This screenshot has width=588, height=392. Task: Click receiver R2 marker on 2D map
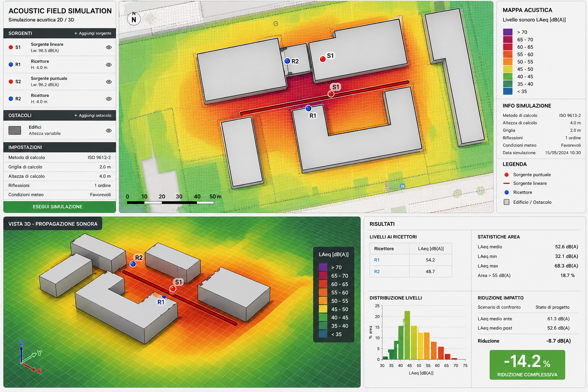(287, 61)
